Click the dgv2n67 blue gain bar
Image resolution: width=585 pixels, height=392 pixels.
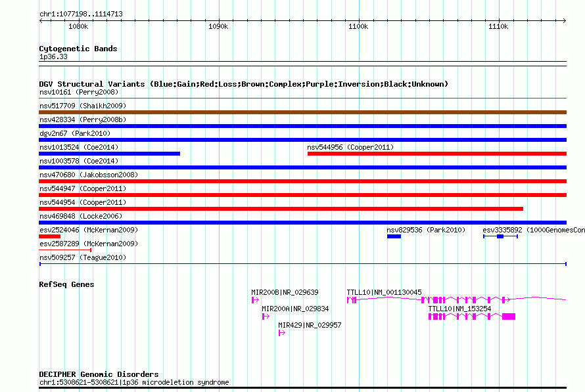(x=302, y=140)
